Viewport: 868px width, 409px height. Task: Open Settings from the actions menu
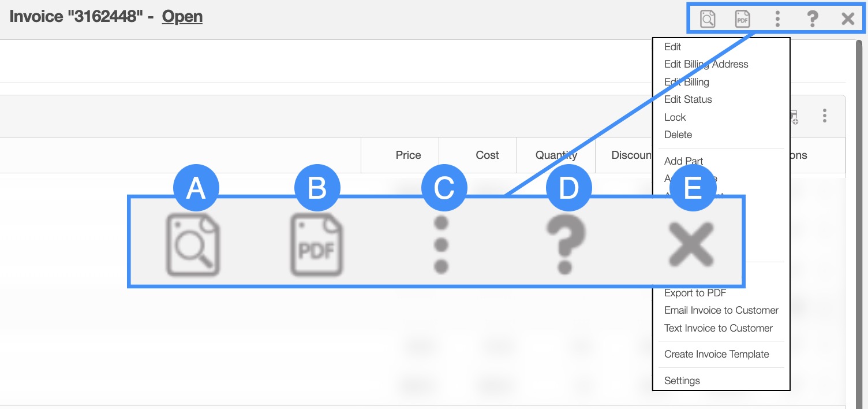[682, 381]
